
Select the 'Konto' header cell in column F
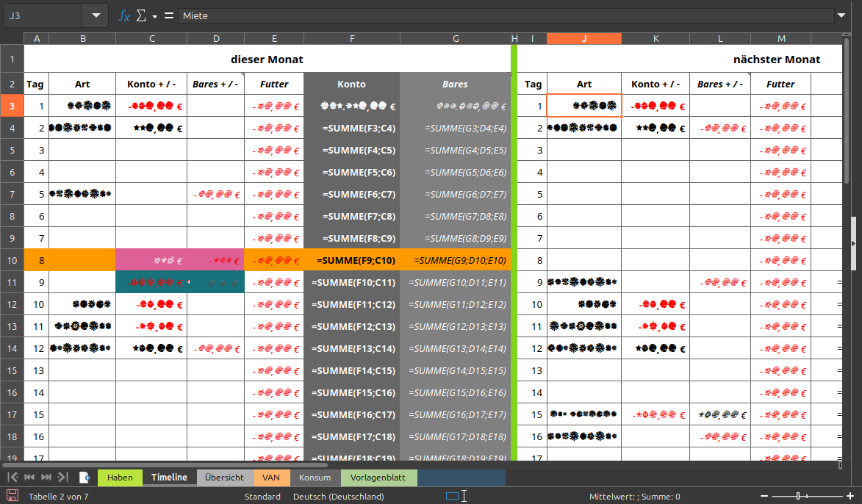(x=352, y=84)
